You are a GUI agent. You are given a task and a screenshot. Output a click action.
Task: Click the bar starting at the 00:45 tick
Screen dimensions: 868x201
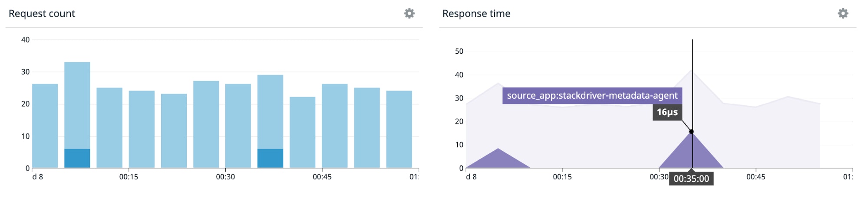pyautogui.click(x=335, y=126)
